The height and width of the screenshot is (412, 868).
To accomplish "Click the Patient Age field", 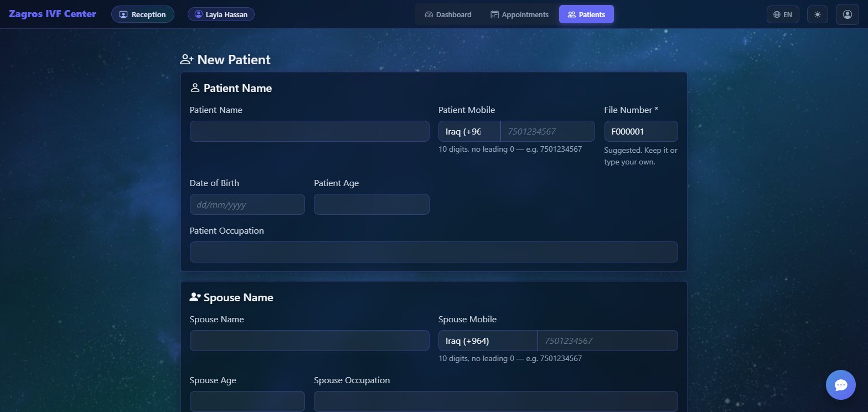I will (x=371, y=204).
